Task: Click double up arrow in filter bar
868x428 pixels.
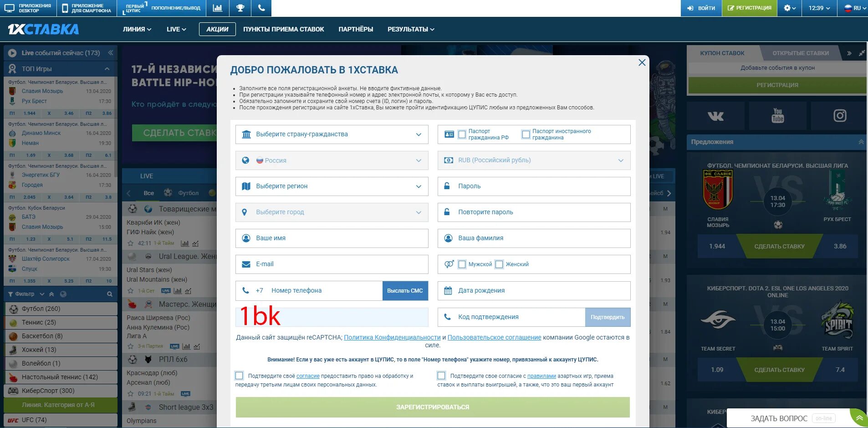Action: (x=51, y=294)
